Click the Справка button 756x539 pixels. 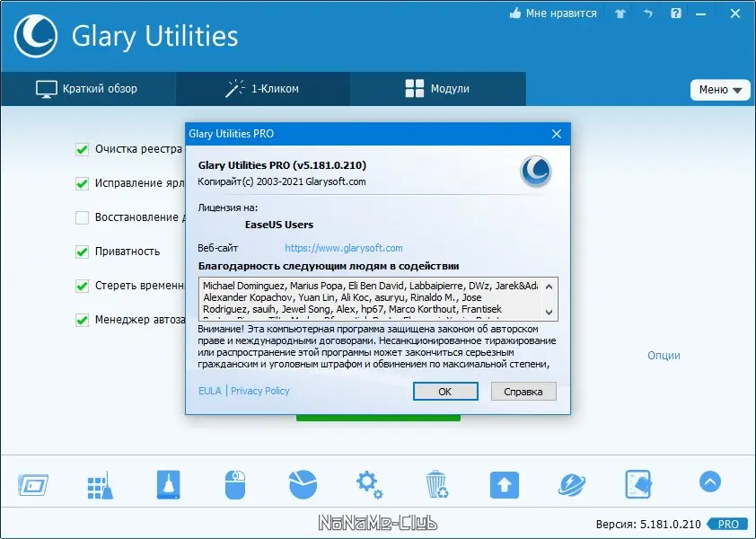523,392
